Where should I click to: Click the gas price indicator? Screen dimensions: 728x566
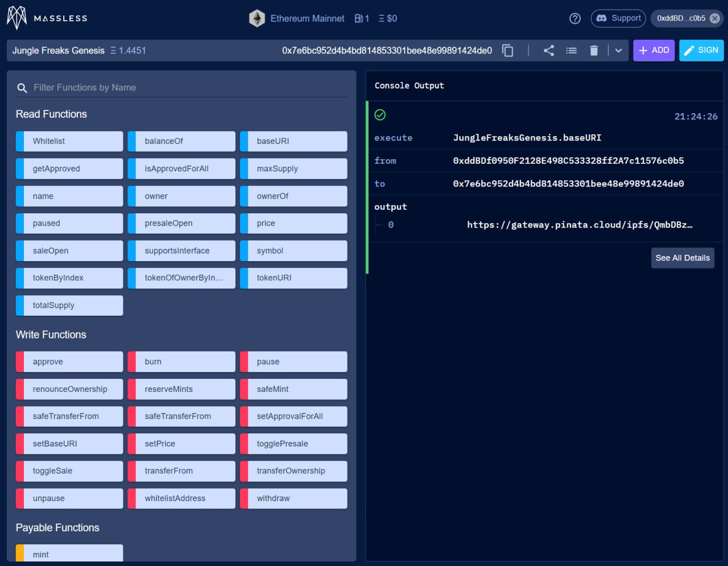pos(362,18)
